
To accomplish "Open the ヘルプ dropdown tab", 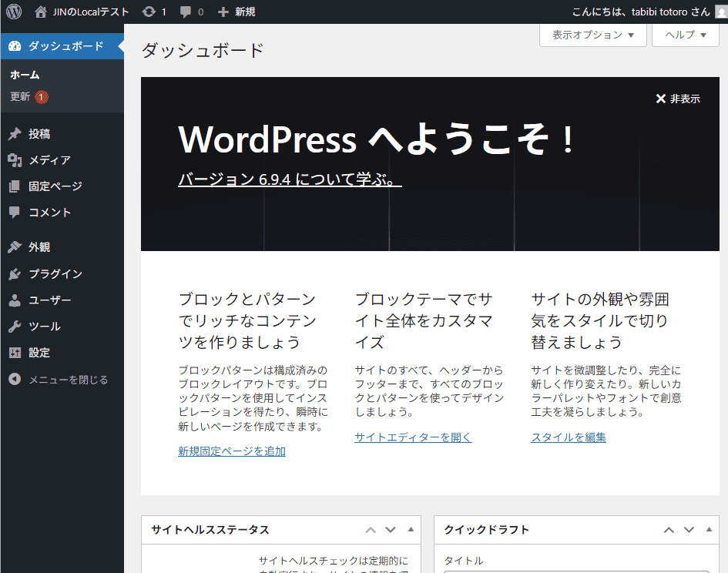I will click(685, 35).
